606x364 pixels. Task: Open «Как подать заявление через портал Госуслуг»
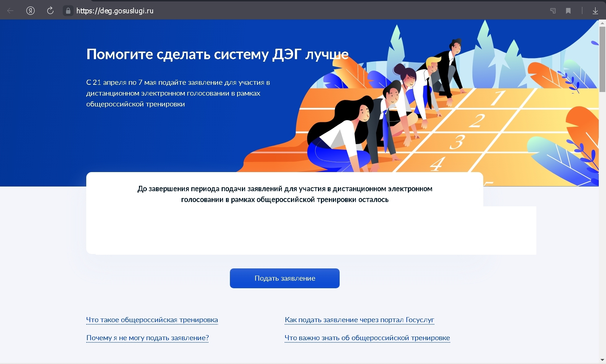[359, 320]
